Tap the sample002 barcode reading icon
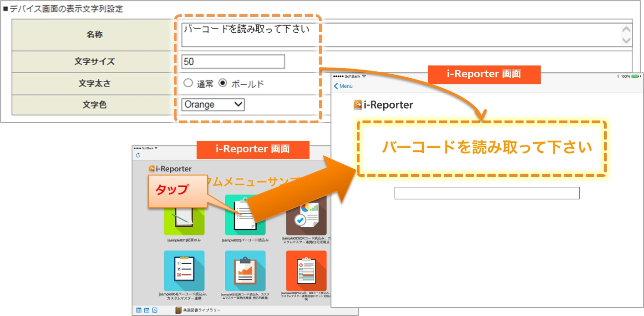This screenshot has height=316, width=644. click(x=245, y=216)
